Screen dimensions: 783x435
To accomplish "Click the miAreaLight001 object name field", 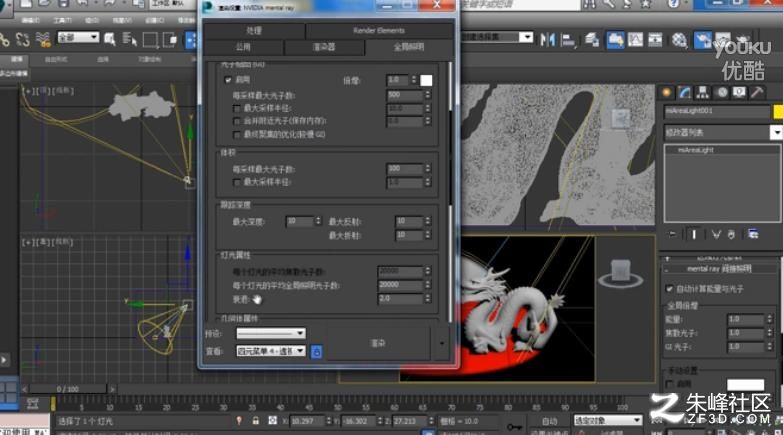I will (x=717, y=111).
